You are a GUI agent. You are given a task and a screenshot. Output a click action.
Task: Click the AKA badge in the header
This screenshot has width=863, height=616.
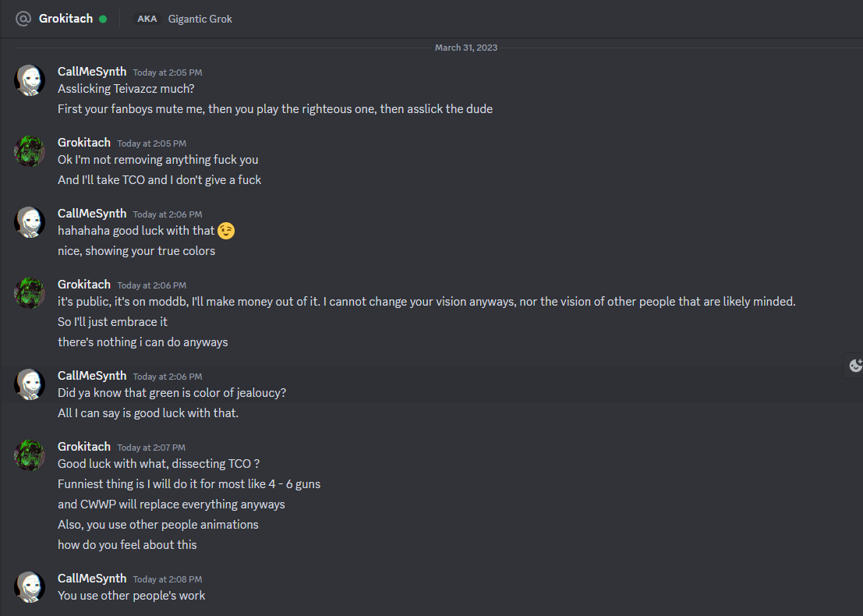tap(147, 19)
